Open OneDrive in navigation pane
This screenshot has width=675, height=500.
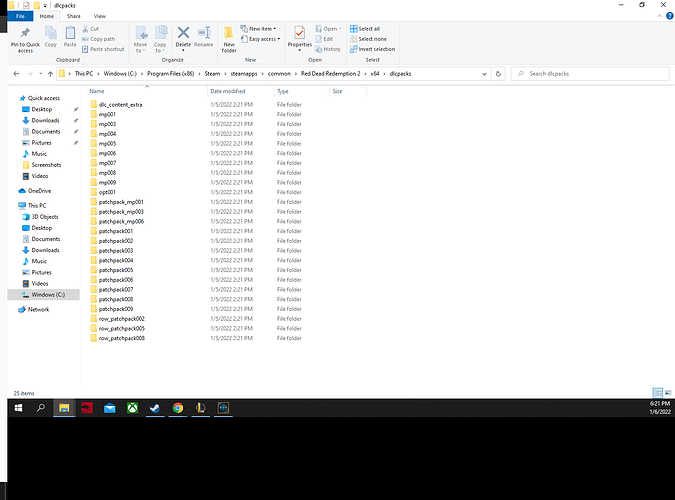pyautogui.click(x=39, y=191)
